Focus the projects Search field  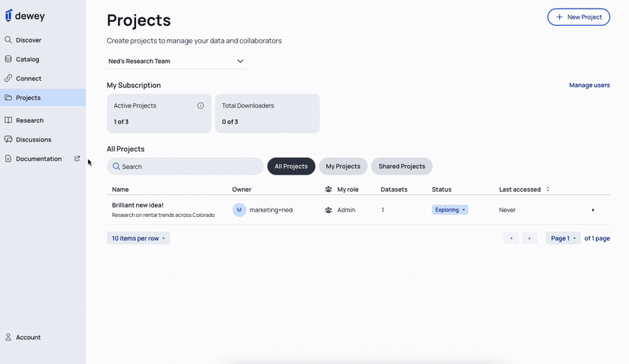(186, 166)
